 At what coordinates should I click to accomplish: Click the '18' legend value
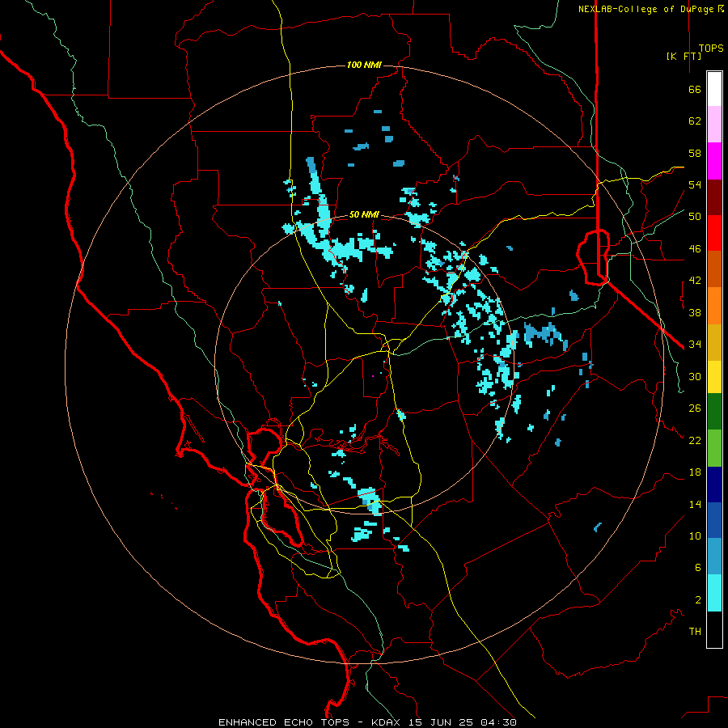pyautogui.click(x=695, y=472)
